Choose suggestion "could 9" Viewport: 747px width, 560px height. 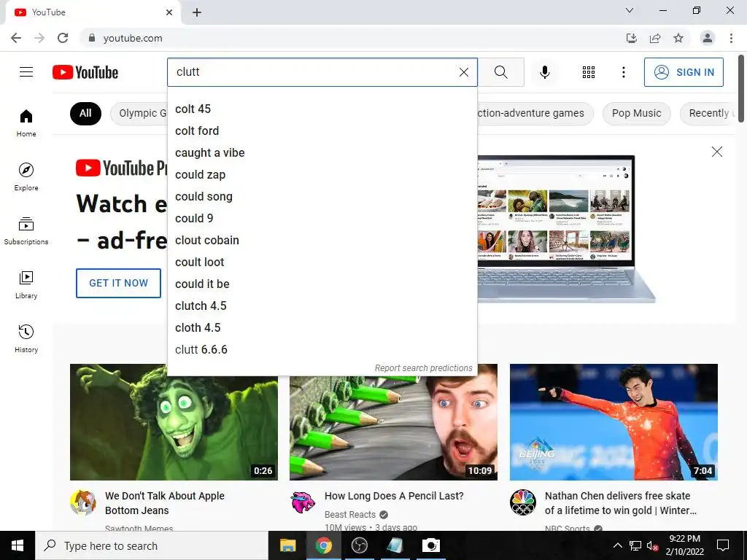(322, 219)
